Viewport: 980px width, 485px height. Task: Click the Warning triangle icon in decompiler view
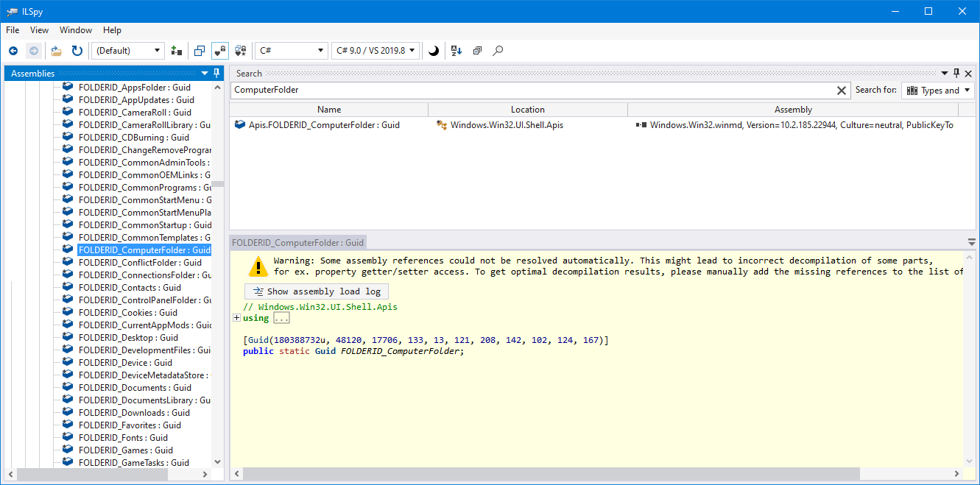pyautogui.click(x=258, y=266)
